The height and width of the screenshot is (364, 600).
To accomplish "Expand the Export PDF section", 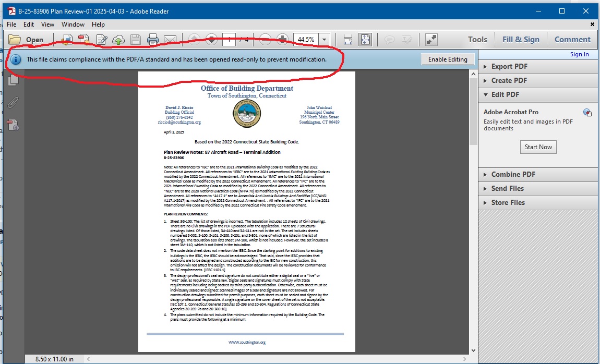I will pyautogui.click(x=509, y=66).
